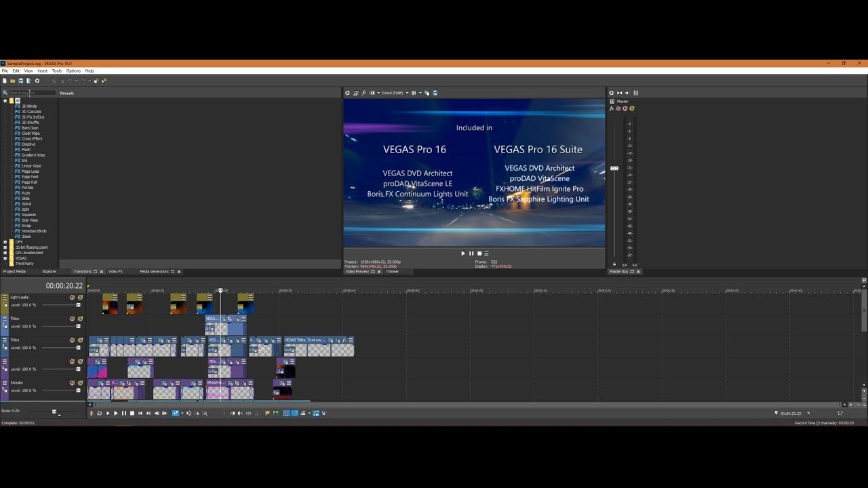Viewport: 868px width, 488px height.
Task: Select the Cross Effect transition
Action: click(x=32, y=139)
